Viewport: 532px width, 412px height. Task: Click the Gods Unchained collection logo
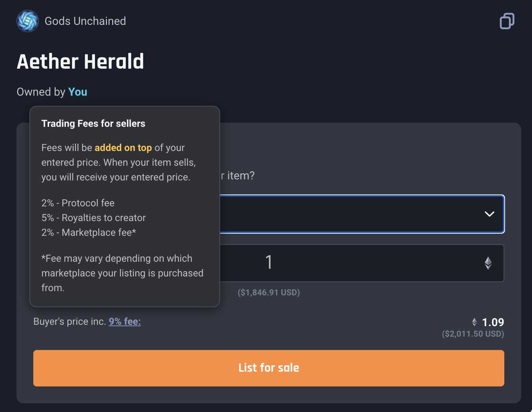tap(28, 21)
